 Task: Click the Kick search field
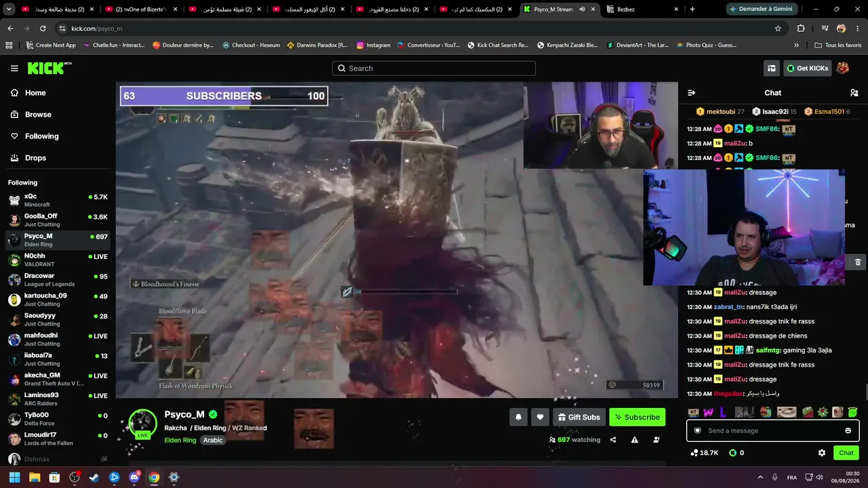[434, 68]
